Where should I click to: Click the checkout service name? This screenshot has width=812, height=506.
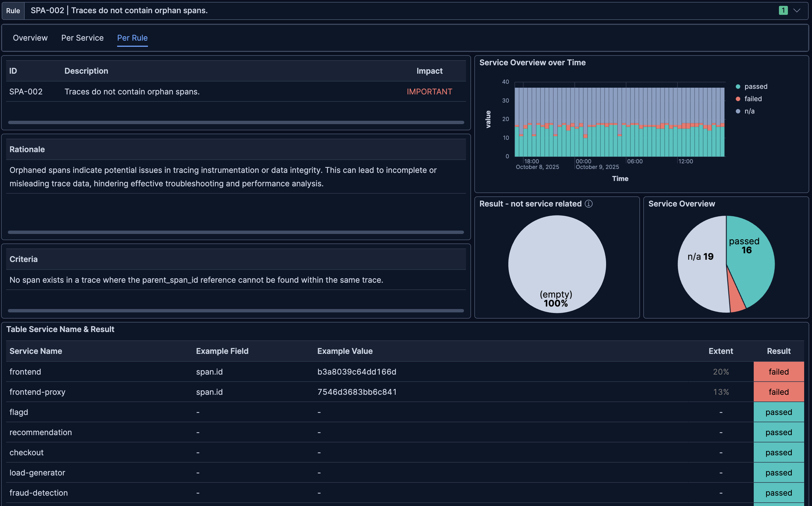[26, 452]
